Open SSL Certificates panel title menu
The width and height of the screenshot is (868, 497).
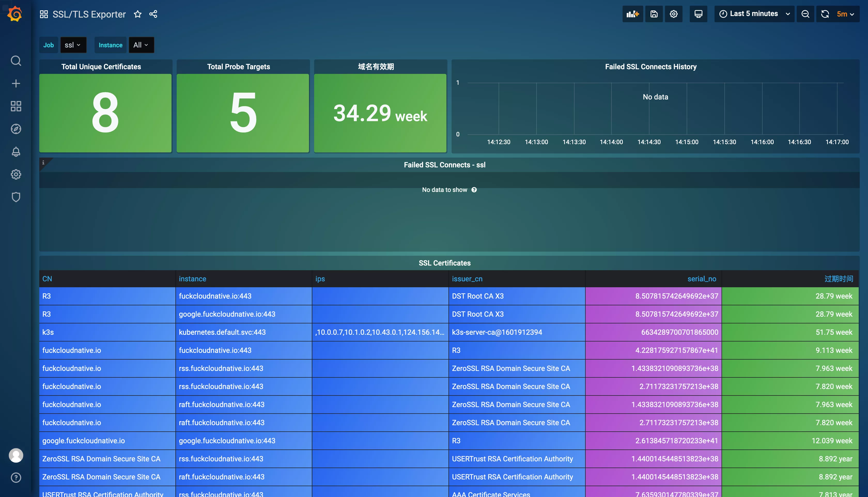coord(444,263)
